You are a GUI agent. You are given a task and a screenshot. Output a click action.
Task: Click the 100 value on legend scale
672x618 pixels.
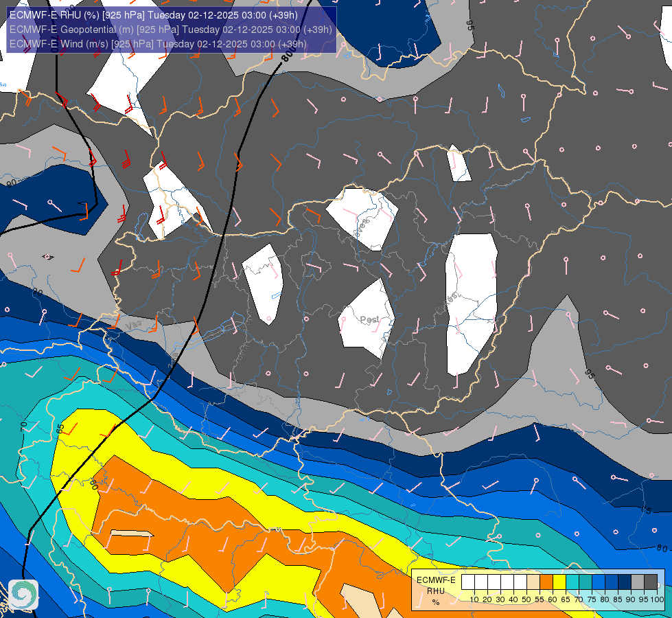tap(657, 599)
